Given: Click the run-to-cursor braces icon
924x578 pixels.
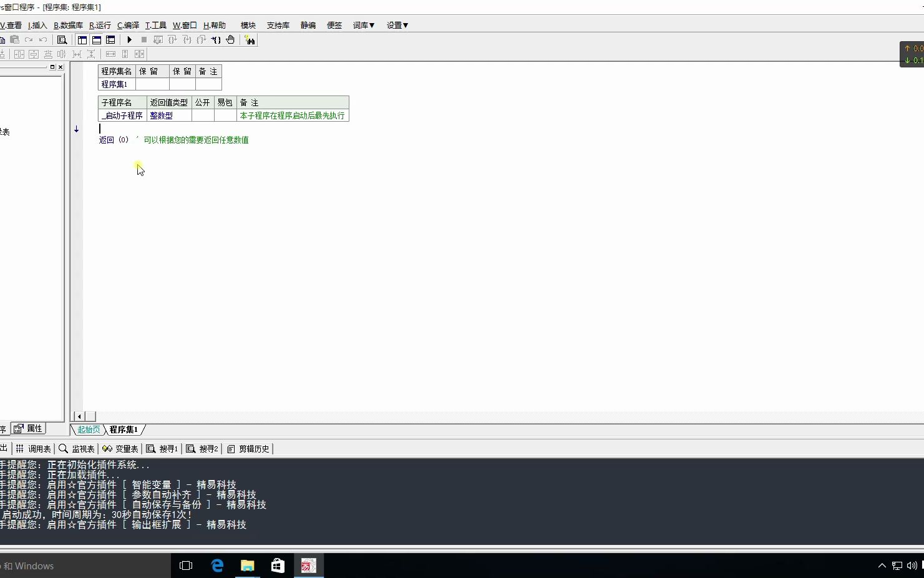Looking at the screenshot, I should coord(216,40).
